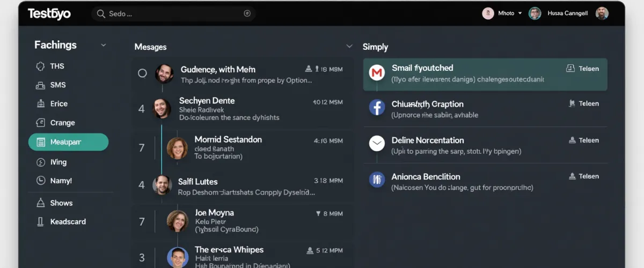This screenshot has width=644, height=268.
Task: Open the THS sidebar label
Action: pyautogui.click(x=57, y=66)
